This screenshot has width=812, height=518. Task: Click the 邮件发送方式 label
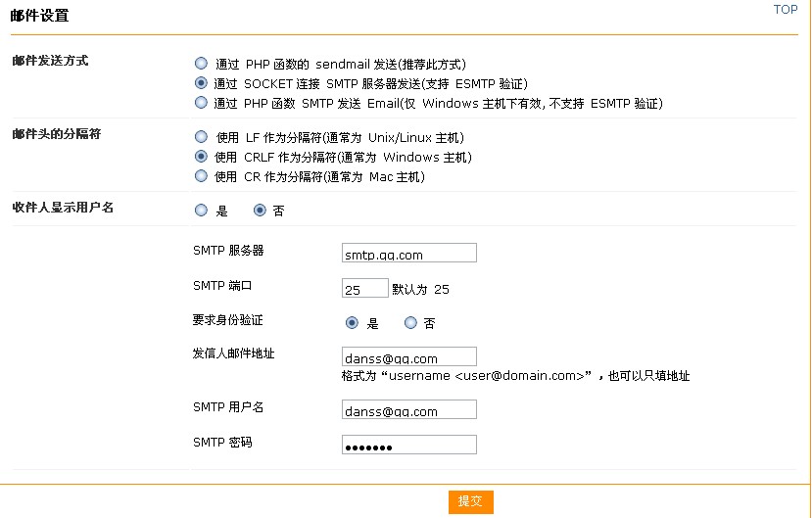50,61
